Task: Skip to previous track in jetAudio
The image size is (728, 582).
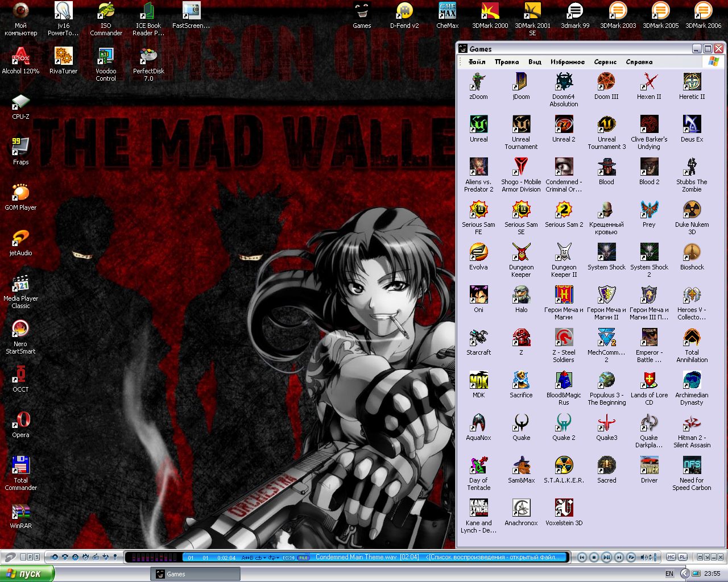Action: [581, 558]
